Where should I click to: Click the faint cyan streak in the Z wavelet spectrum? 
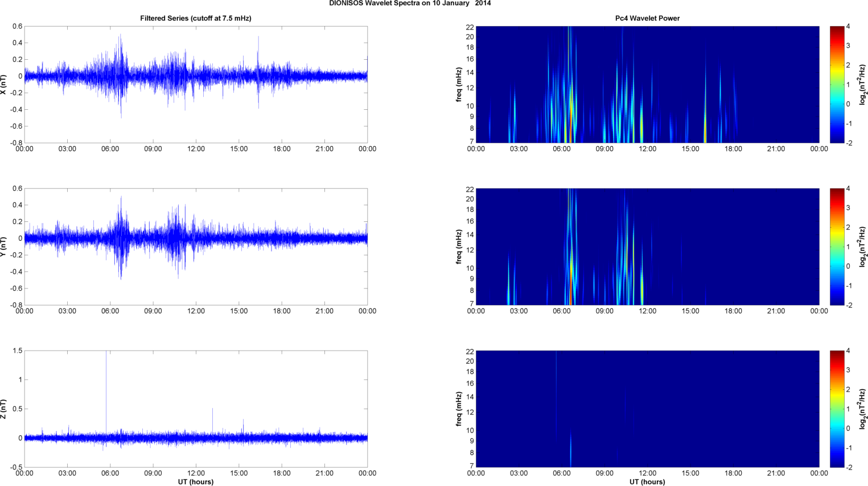(x=570, y=450)
